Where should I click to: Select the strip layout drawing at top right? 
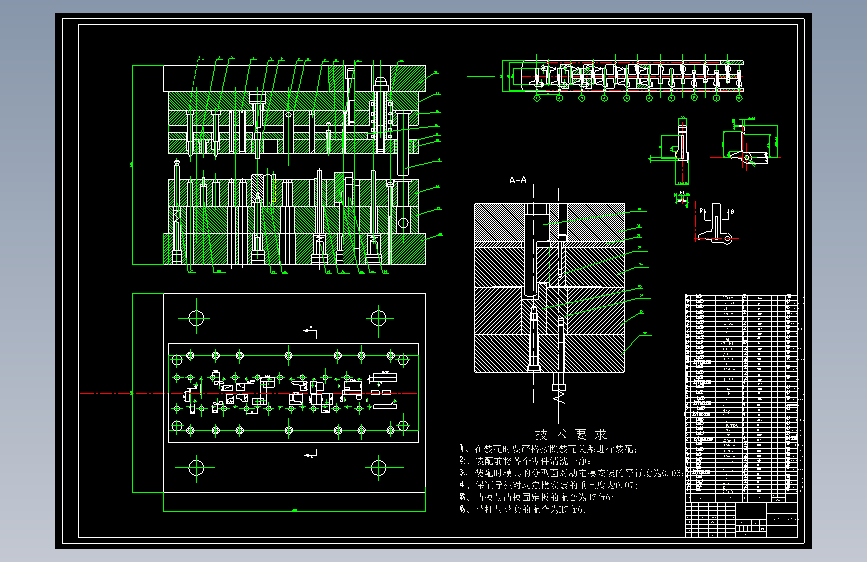[623, 77]
